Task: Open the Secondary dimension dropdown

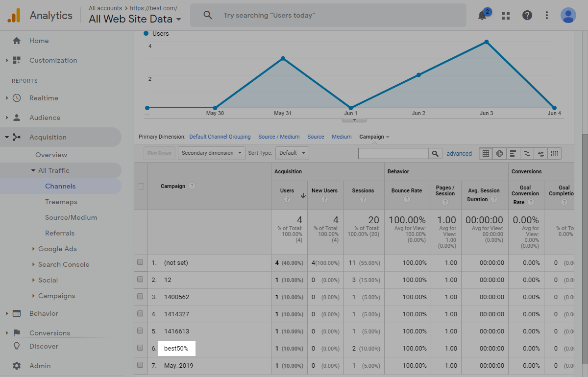Action: pos(211,153)
